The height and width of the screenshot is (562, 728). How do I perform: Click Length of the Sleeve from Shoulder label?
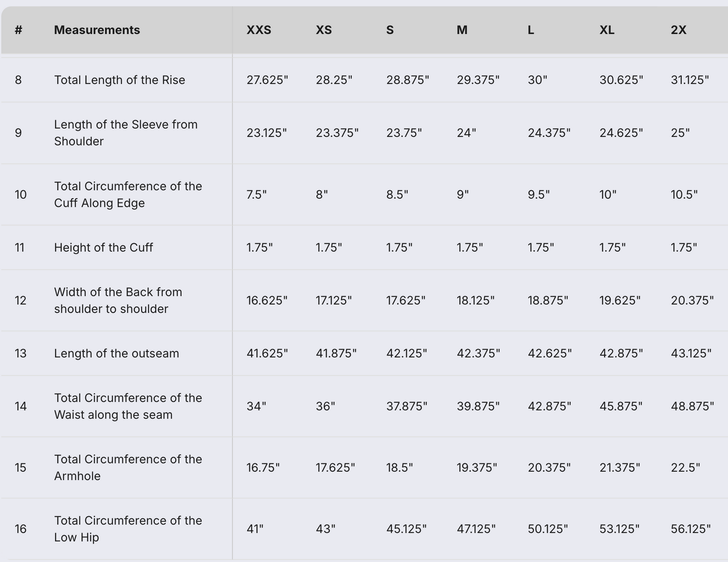[x=125, y=133]
